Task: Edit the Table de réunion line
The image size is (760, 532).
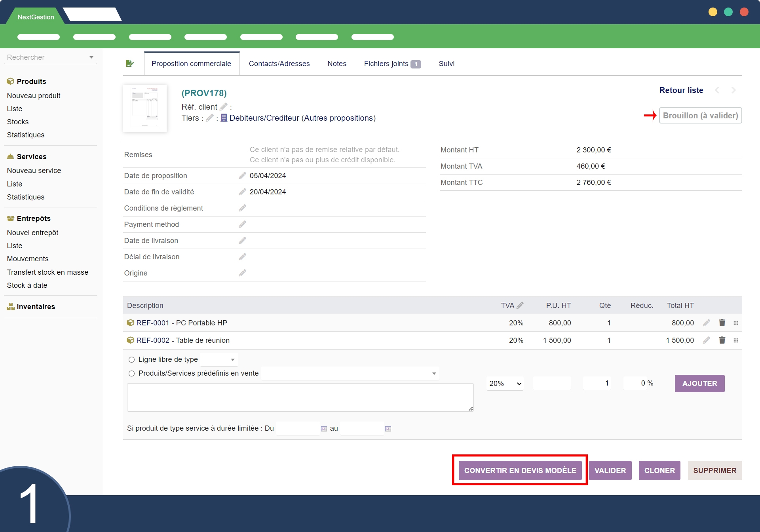Action: (x=707, y=340)
